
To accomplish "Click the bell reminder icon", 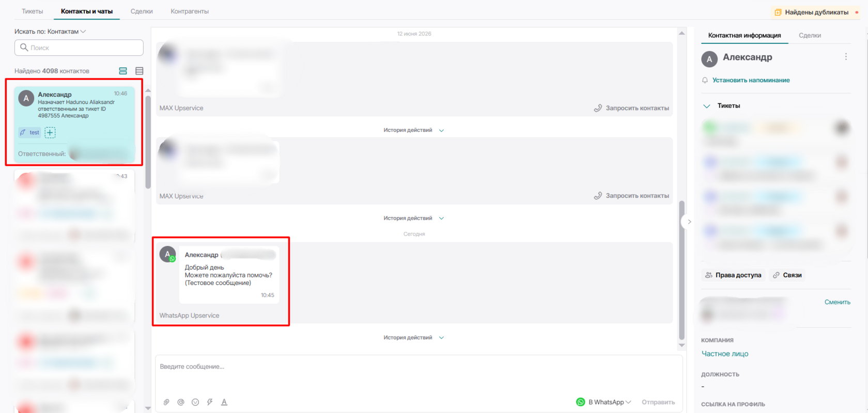I will tap(705, 80).
